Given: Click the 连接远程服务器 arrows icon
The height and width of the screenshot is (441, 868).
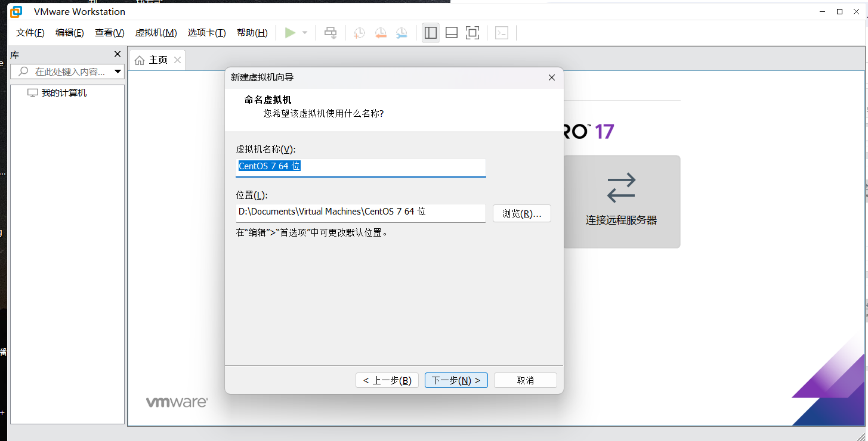Looking at the screenshot, I should click(x=621, y=188).
